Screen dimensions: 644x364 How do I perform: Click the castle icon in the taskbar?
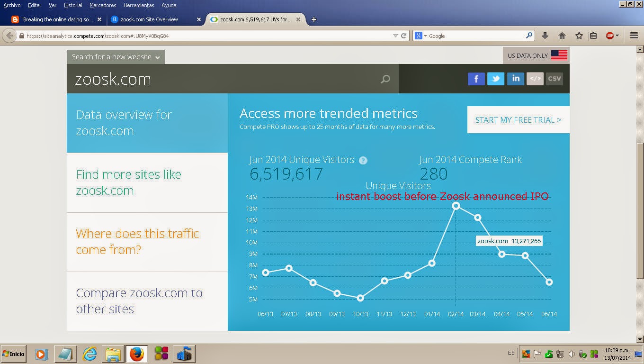[184, 354]
